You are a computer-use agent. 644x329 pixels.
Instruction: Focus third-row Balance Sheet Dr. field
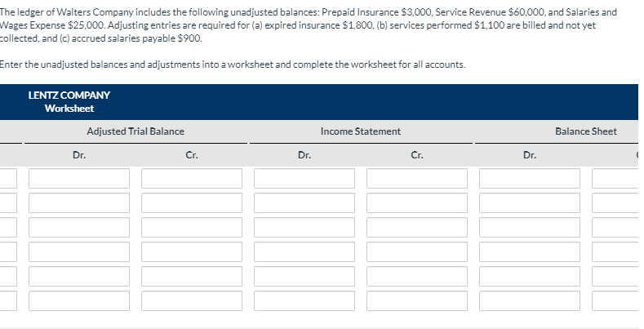[x=530, y=227]
